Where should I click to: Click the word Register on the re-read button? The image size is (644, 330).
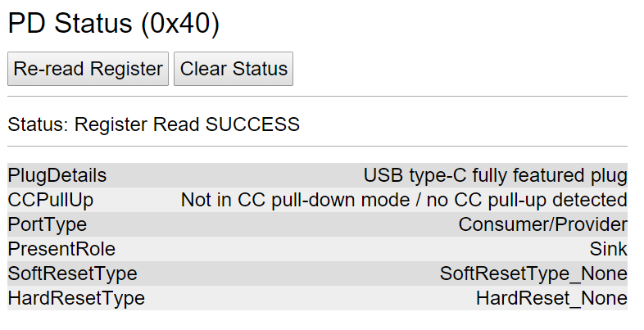point(126,69)
